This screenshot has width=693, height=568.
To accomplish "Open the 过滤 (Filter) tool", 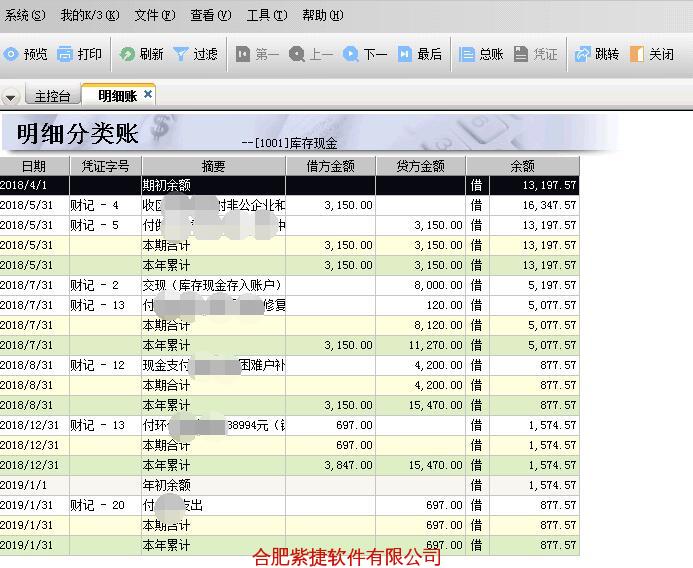I will 195,54.
